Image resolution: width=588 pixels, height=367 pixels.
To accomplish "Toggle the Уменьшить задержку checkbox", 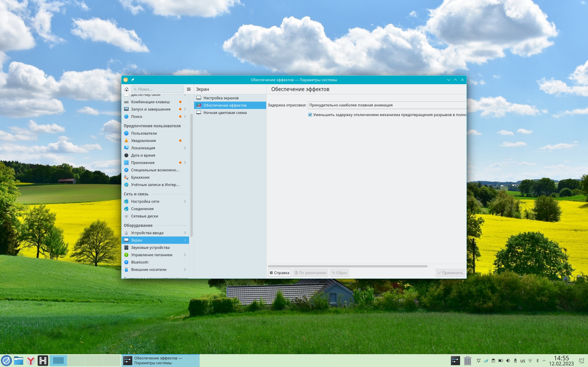I will pyautogui.click(x=310, y=115).
